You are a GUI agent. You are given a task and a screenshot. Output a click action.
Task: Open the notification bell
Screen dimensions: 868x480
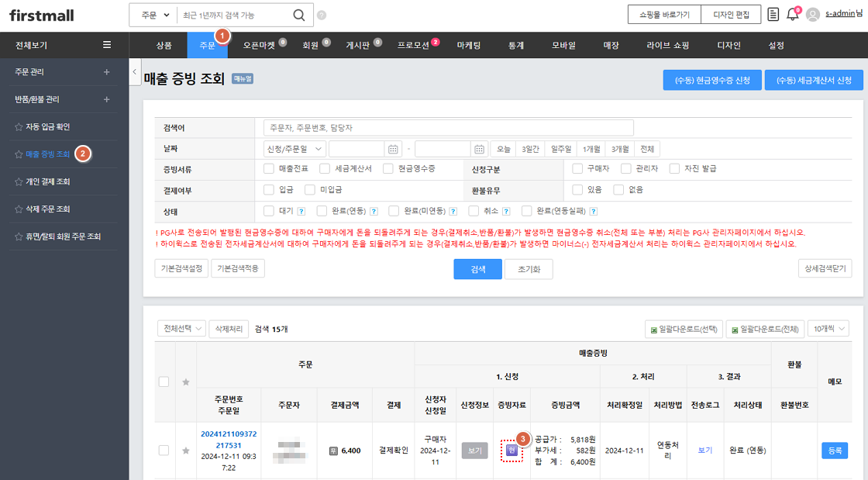coord(793,15)
